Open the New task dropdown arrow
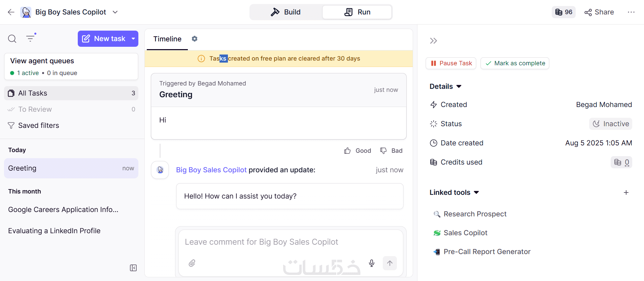Viewport: 644px width, 281px height. pos(133,39)
